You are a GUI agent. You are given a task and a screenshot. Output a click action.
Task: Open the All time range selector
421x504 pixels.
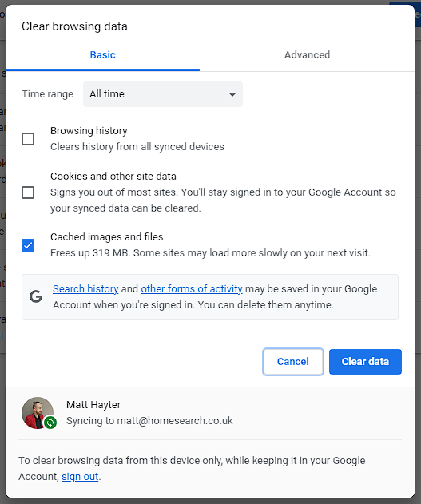tap(163, 94)
